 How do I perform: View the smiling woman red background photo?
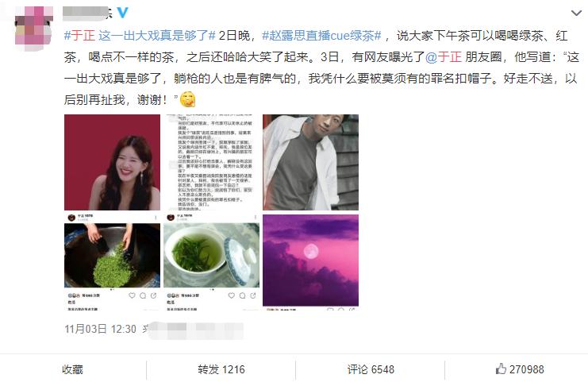pos(112,162)
